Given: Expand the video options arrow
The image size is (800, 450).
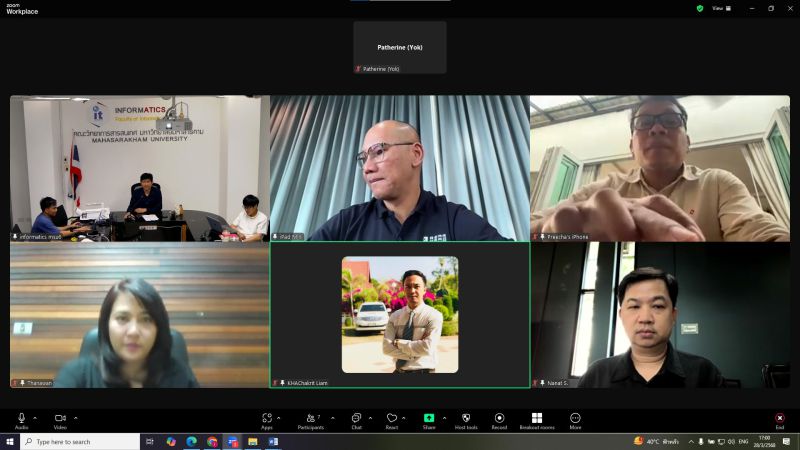Looking at the screenshot, I should click(75, 417).
